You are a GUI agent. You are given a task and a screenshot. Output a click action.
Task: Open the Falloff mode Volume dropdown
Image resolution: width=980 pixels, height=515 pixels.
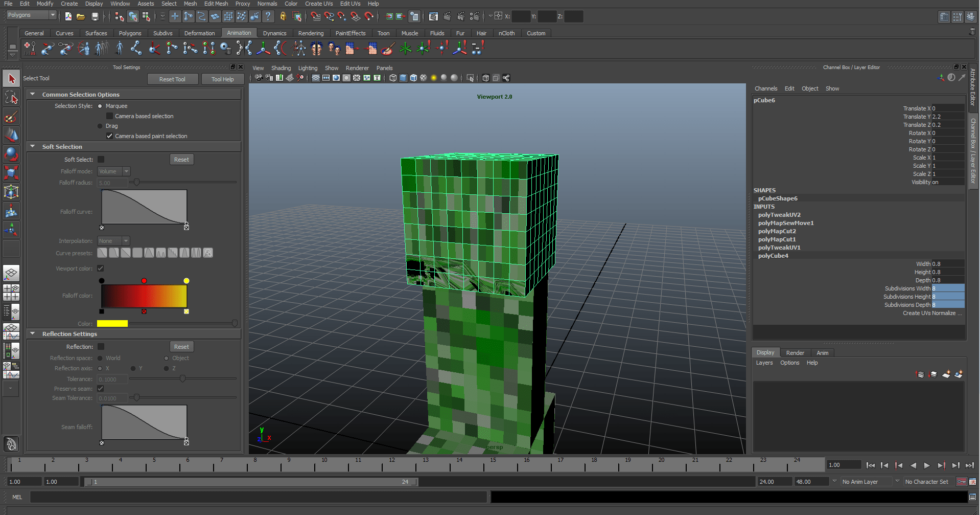[113, 171]
